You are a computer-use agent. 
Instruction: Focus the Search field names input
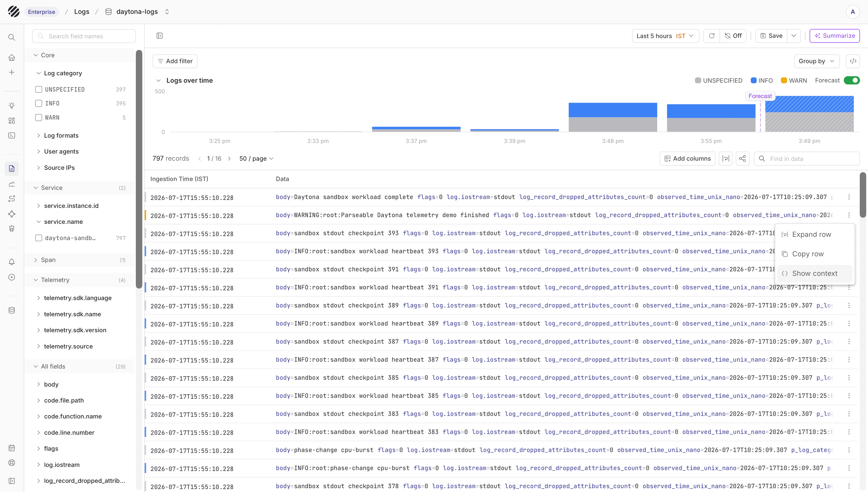[x=84, y=36]
